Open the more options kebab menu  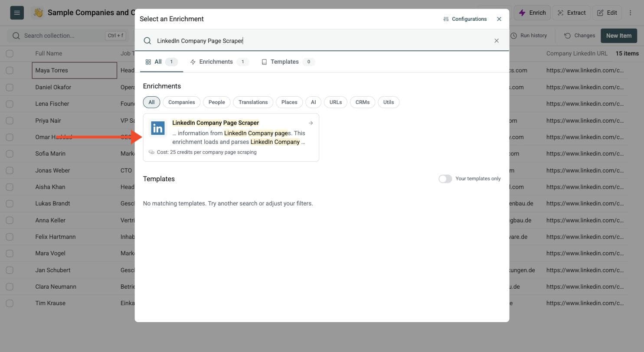[630, 13]
